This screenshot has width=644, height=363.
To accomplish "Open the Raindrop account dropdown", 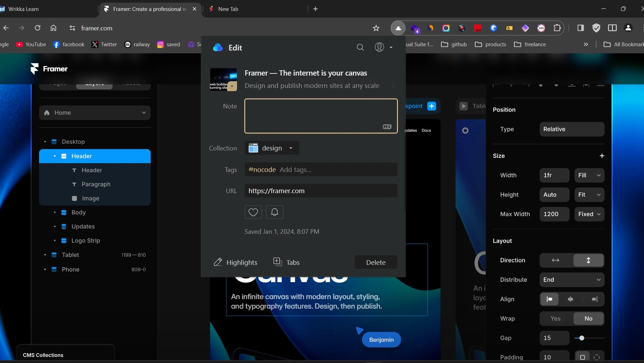I will point(383,47).
